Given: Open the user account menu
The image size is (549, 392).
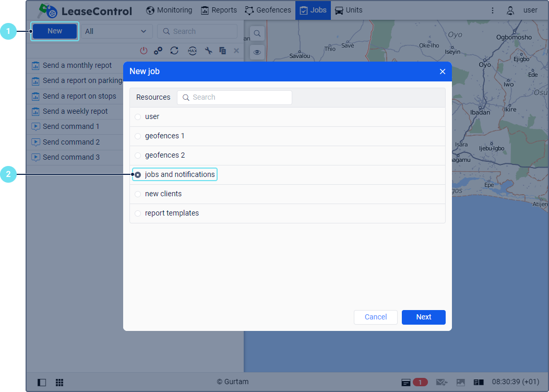Looking at the screenshot, I should coord(523,10).
